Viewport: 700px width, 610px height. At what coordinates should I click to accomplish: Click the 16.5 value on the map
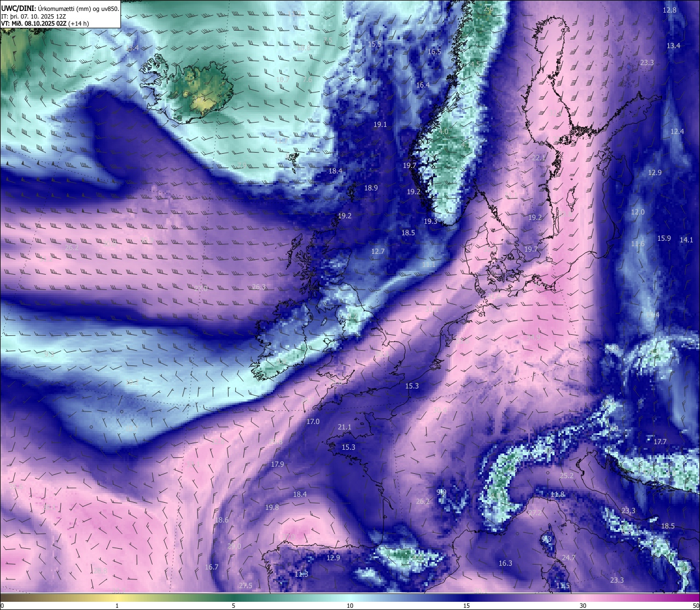click(x=434, y=51)
